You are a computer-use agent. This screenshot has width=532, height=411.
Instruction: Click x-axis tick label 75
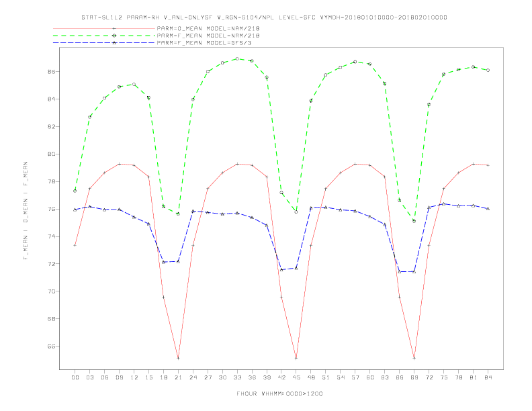click(x=444, y=377)
